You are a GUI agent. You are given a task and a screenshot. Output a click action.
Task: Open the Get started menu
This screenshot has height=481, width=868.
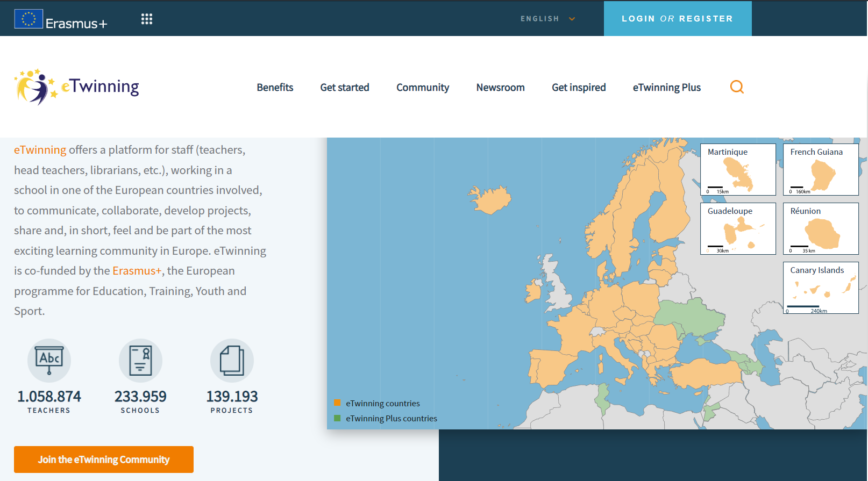(345, 88)
